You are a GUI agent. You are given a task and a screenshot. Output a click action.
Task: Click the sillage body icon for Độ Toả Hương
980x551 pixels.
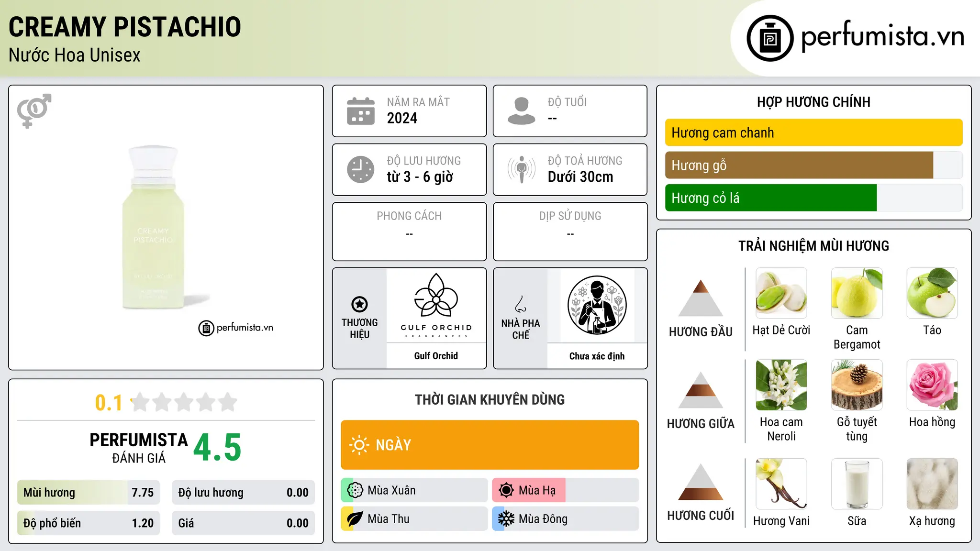pyautogui.click(x=521, y=169)
